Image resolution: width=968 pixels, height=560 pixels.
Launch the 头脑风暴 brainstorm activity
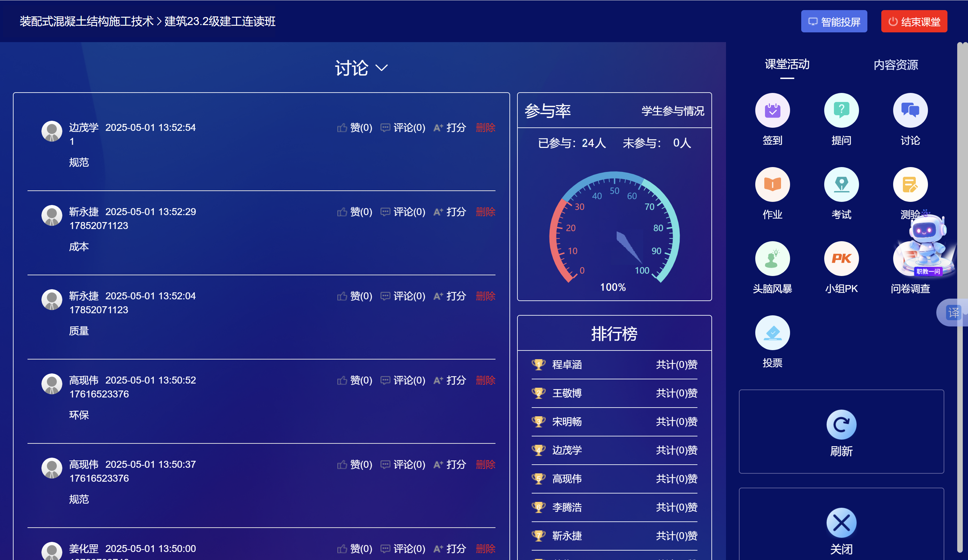772,258
